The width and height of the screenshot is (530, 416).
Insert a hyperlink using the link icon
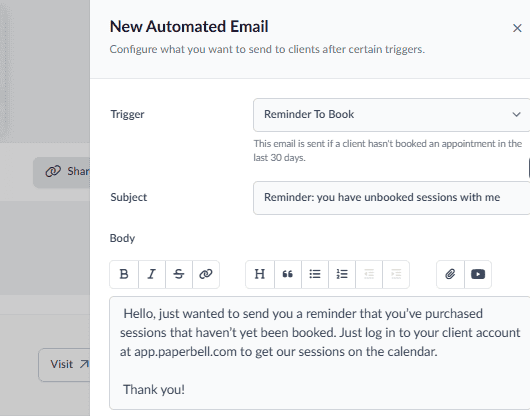click(206, 274)
